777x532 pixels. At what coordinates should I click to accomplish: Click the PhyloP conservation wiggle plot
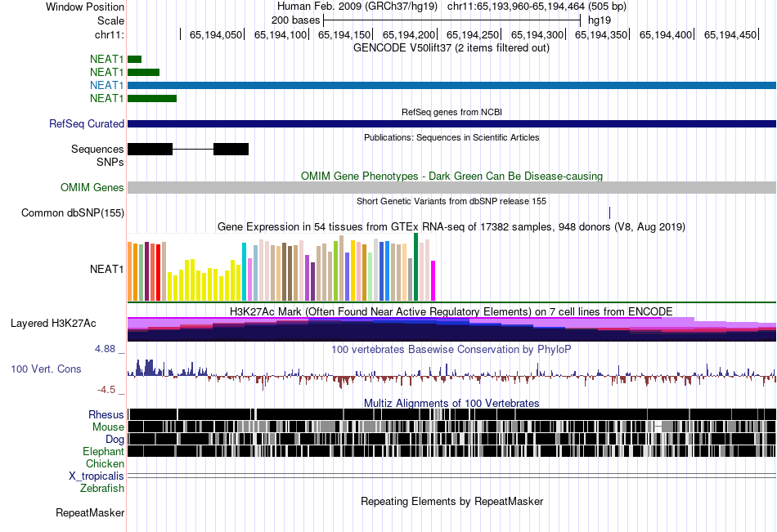pyautogui.click(x=452, y=374)
